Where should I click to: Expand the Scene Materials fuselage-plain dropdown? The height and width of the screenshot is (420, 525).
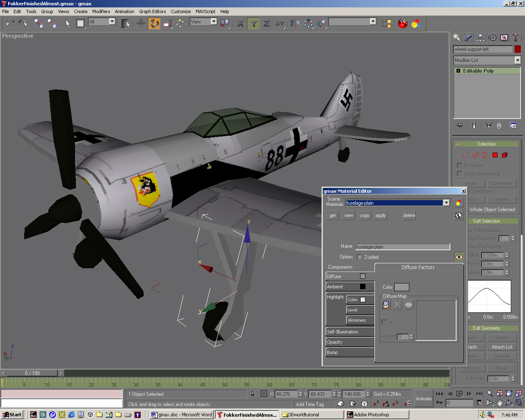(x=446, y=203)
